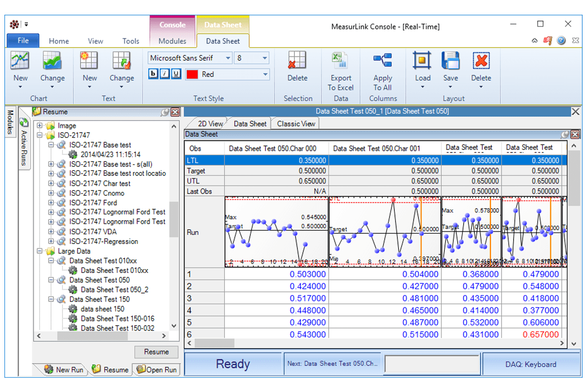The image size is (588, 392).
Task: Click the Red text color swatch
Action: (192, 74)
